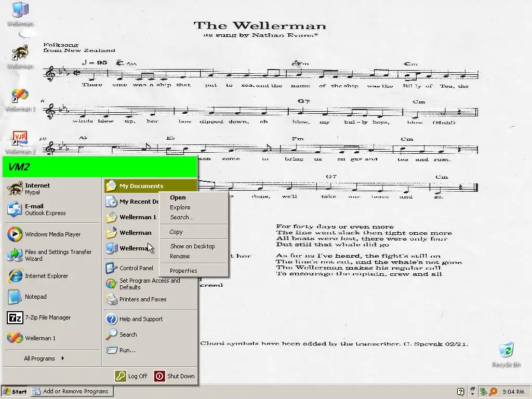Launch Internet Explorer from Start menu

click(x=52, y=276)
